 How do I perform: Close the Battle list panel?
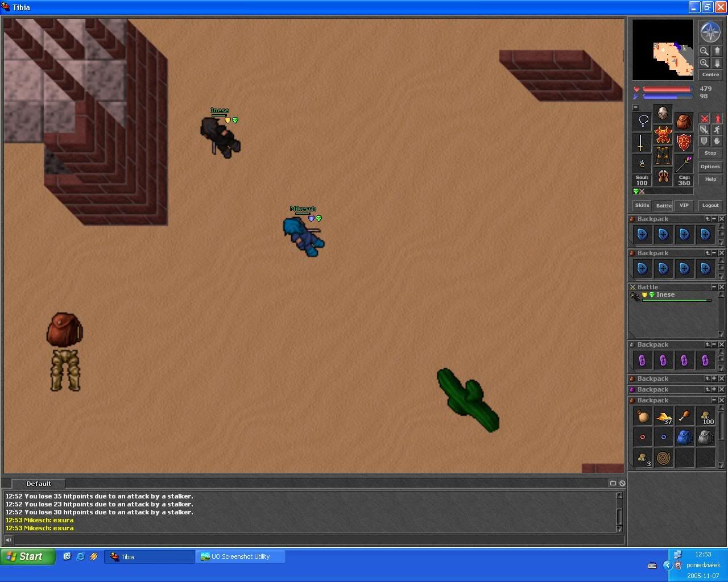[x=721, y=287]
